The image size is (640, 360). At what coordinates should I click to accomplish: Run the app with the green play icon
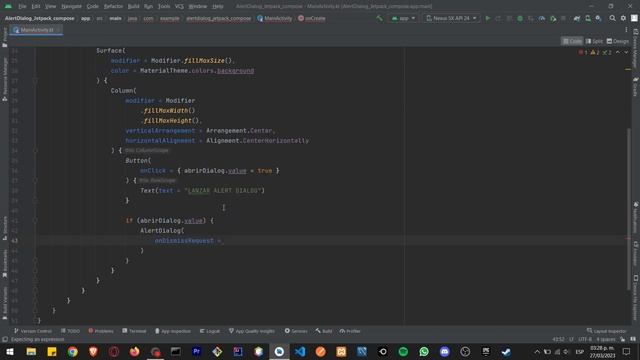488,18
